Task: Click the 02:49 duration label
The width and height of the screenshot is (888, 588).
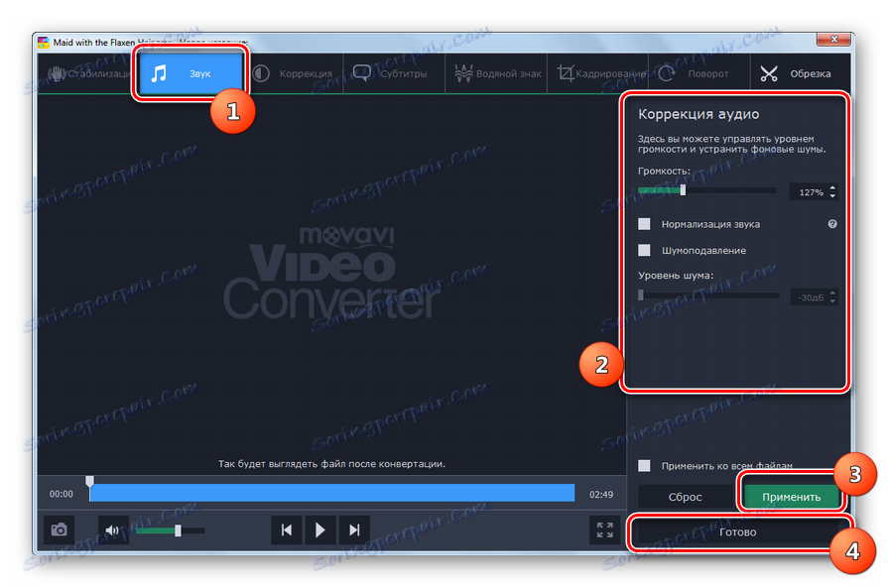Action: pyautogui.click(x=601, y=495)
